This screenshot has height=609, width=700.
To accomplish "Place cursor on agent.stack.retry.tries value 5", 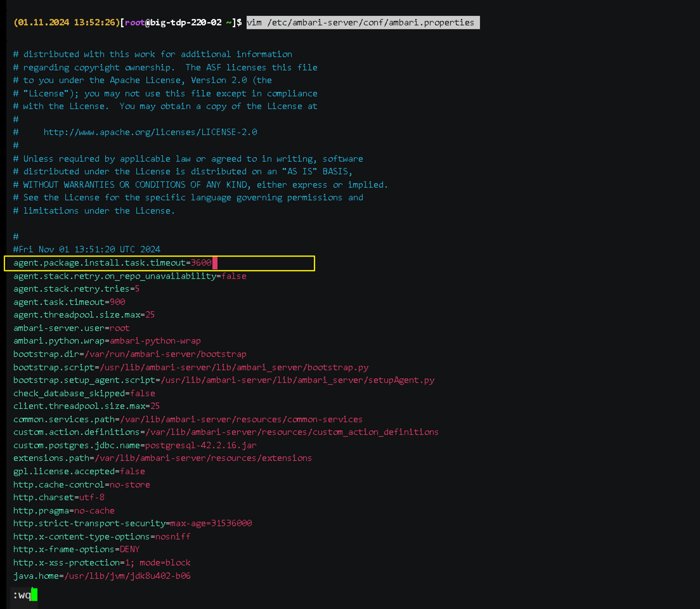I will [x=137, y=289].
